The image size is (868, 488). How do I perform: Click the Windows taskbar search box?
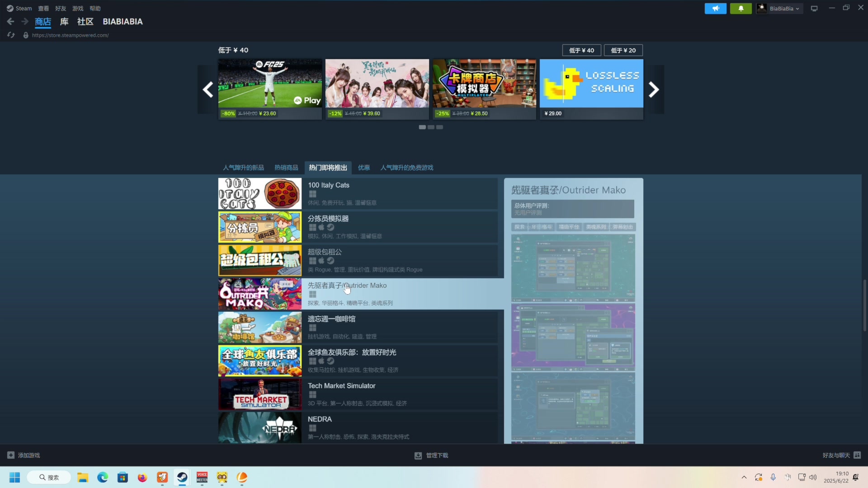coord(49,477)
